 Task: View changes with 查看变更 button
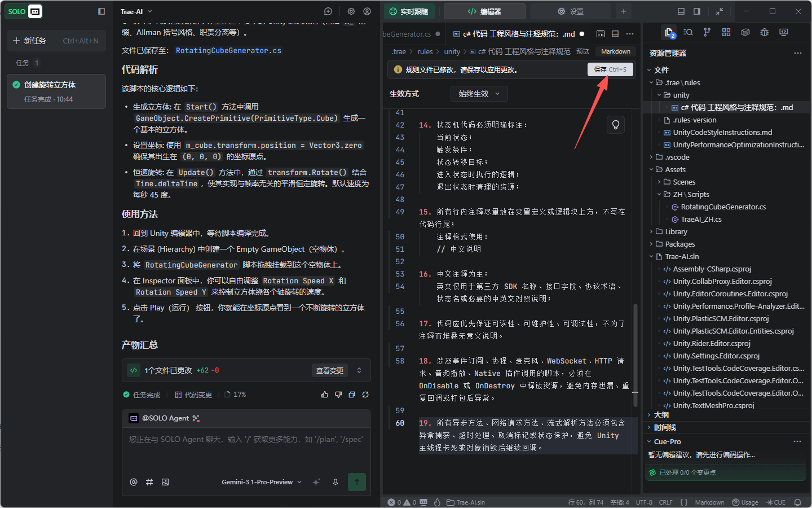(330, 370)
